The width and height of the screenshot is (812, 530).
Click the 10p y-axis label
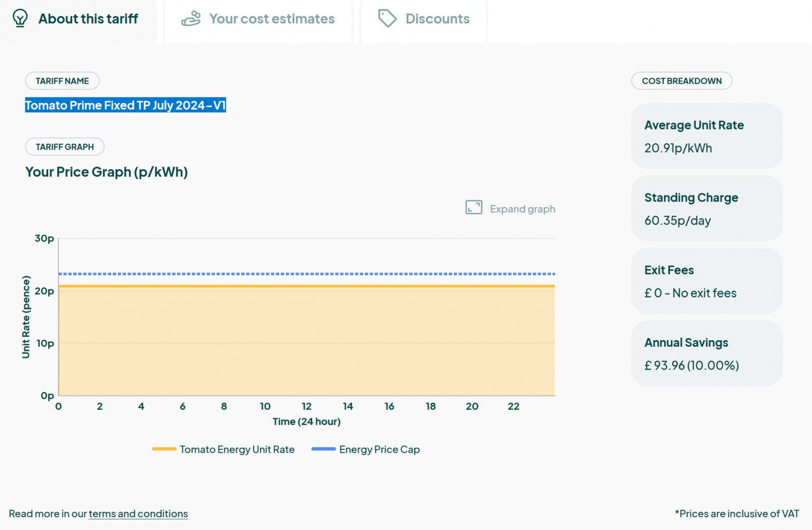45,343
